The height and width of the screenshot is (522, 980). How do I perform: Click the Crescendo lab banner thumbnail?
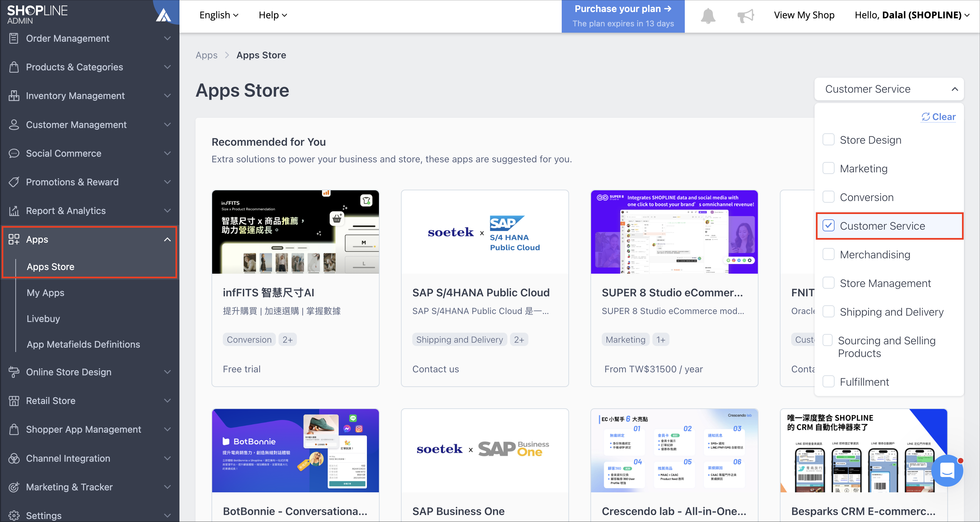click(674, 451)
